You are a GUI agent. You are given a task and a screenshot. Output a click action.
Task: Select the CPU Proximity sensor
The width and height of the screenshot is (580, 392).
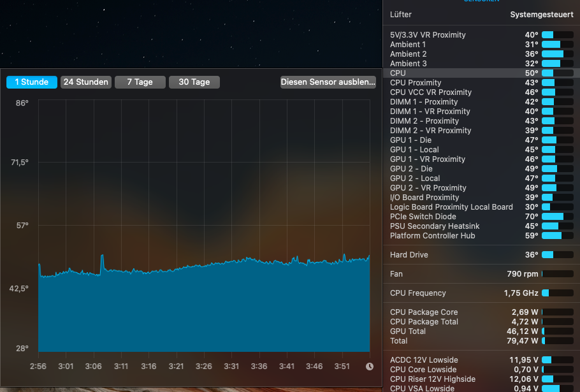pos(482,83)
